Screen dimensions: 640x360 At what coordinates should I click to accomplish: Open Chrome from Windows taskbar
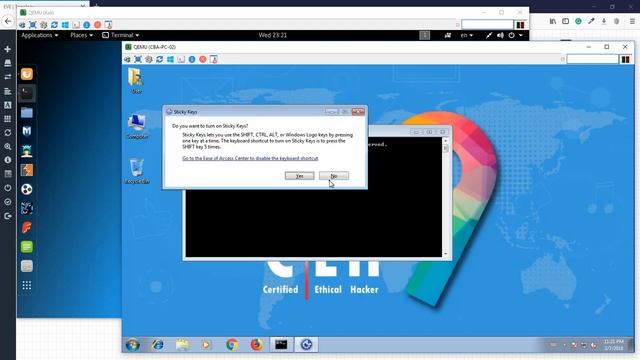pyautogui.click(x=232, y=345)
